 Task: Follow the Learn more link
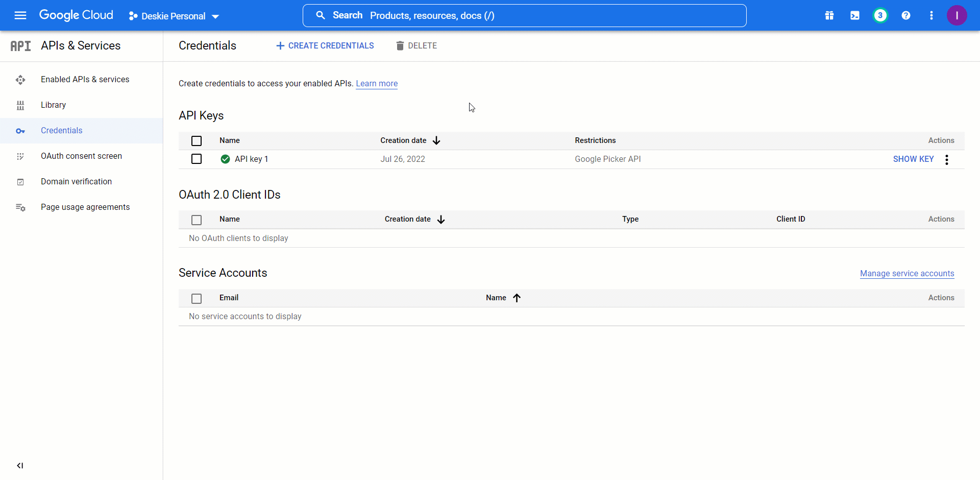(377, 83)
